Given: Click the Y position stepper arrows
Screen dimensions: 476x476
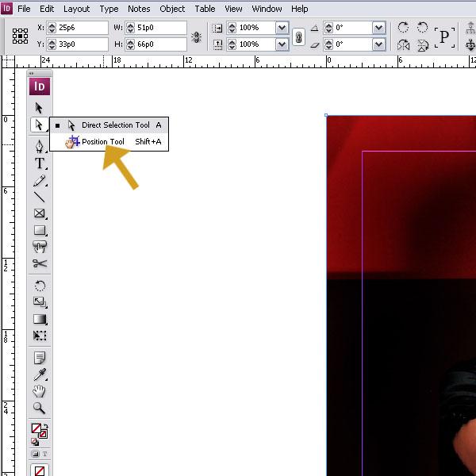Looking at the screenshot, I should coord(52,44).
